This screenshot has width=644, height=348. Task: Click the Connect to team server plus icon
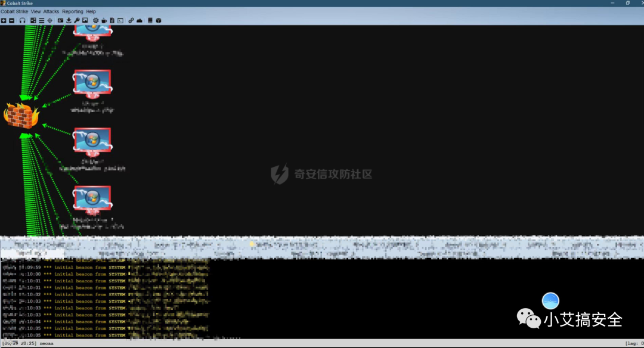point(4,20)
